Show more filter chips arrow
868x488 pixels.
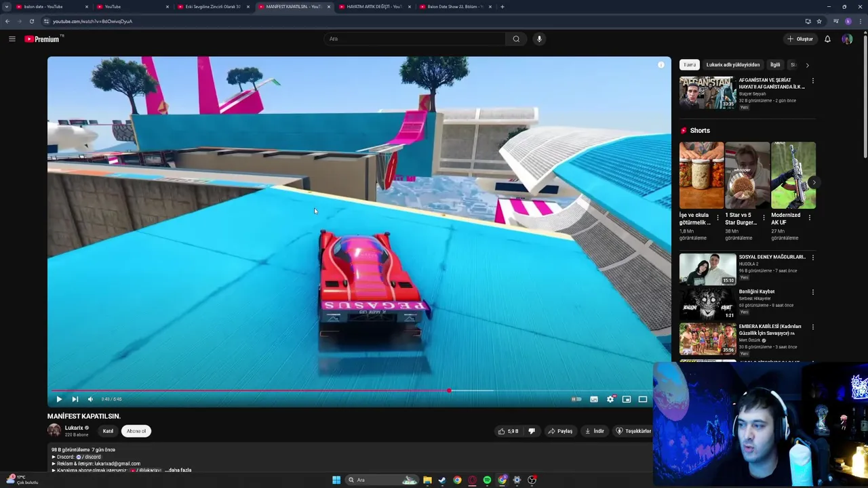pyautogui.click(x=807, y=65)
